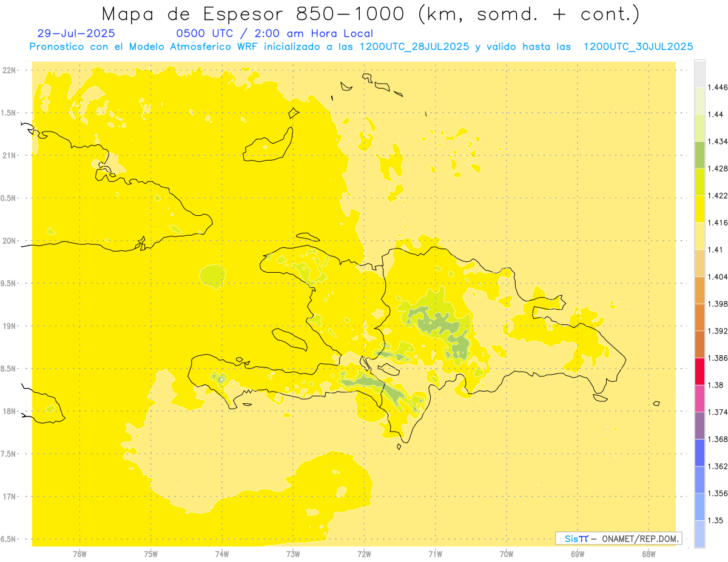Click the latitude axis label "19N"

click(x=10, y=326)
